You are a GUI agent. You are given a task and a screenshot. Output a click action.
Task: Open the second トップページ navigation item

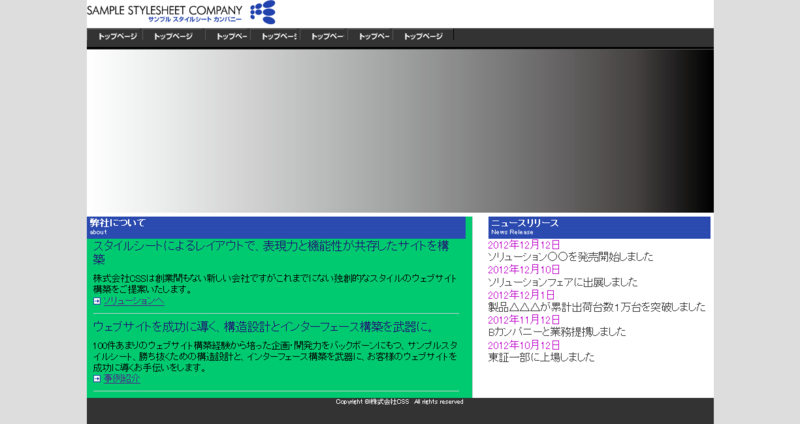pos(173,36)
